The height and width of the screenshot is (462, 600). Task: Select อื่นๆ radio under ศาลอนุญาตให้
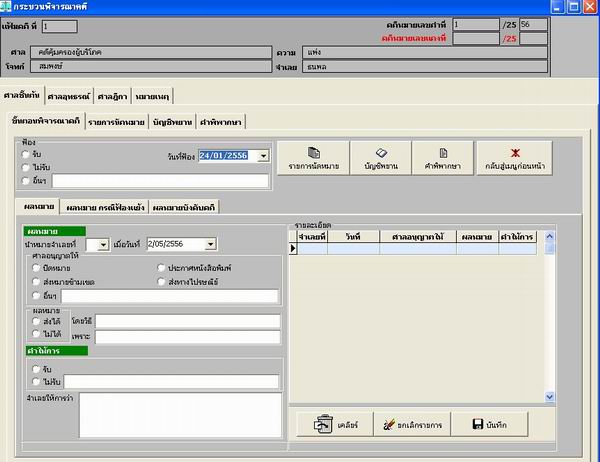tap(36, 295)
